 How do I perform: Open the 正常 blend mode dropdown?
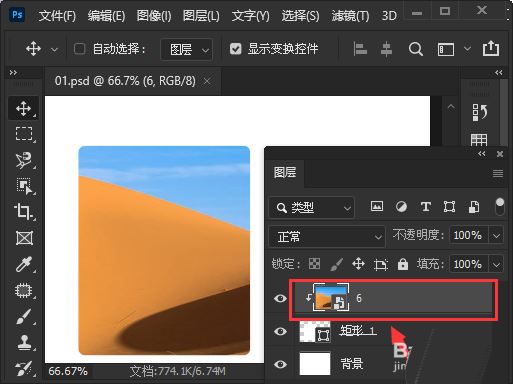click(327, 237)
